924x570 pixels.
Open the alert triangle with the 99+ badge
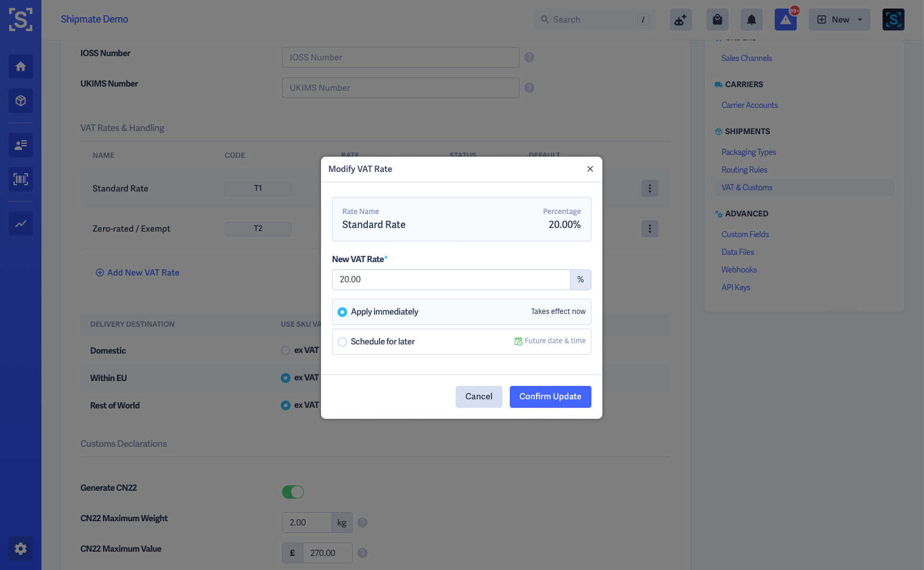tap(786, 20)
